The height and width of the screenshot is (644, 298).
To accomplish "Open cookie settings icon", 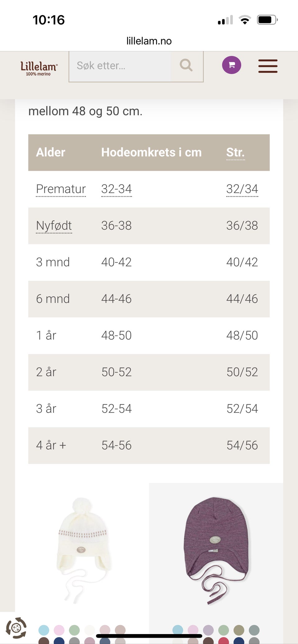I will (16, 628).
